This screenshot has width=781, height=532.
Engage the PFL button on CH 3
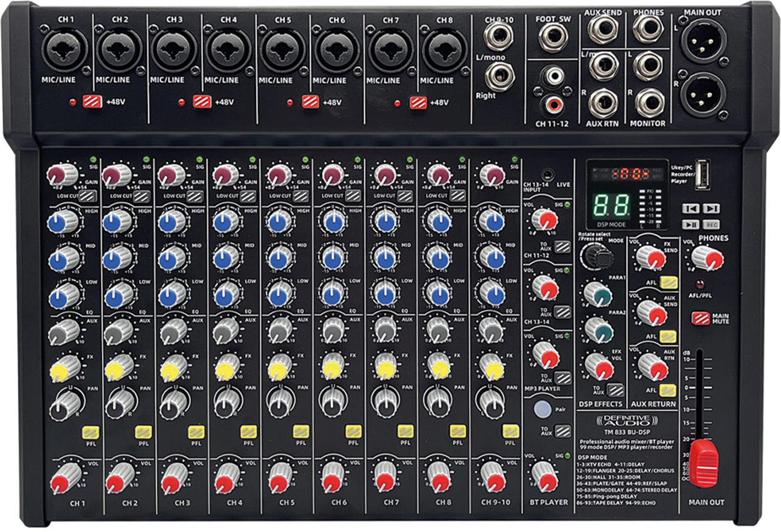[x=196, y=431]
